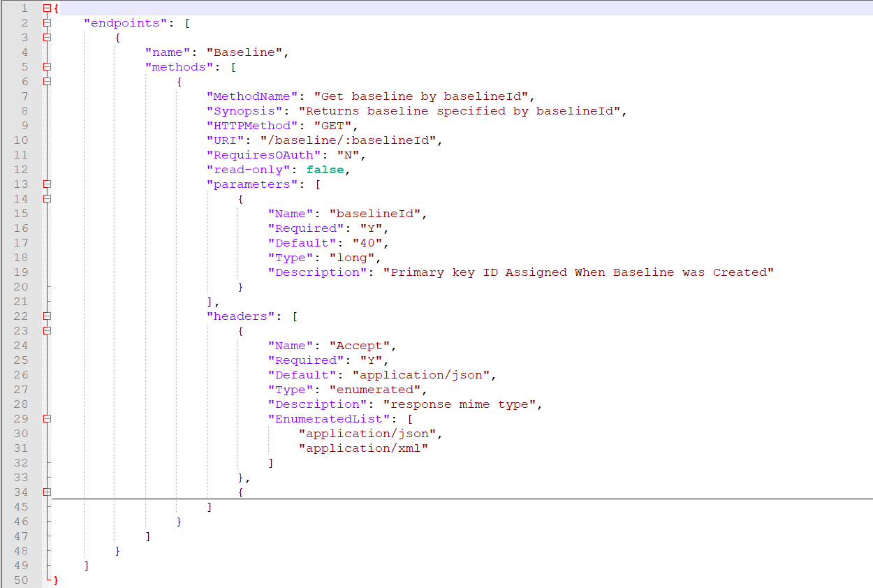This screenshot has width=873, height=588.
Task: Collapse the "parameters" array fold marker
Action: coord(47,184)
